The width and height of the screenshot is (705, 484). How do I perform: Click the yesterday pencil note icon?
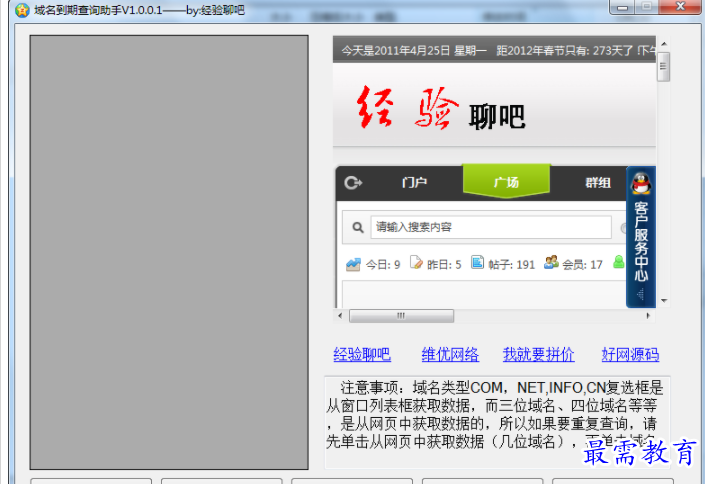point(416,263)
